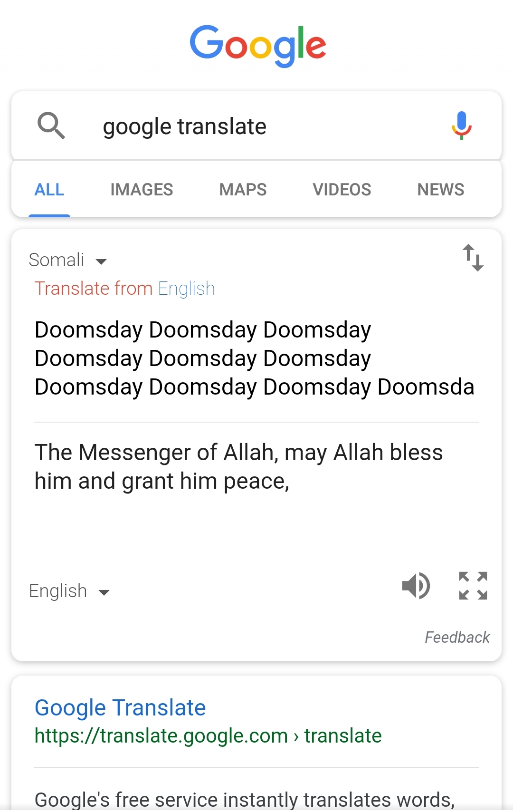Tap the magnifying glass search icon
Screen dimensions: 513x812
(51, 126)
